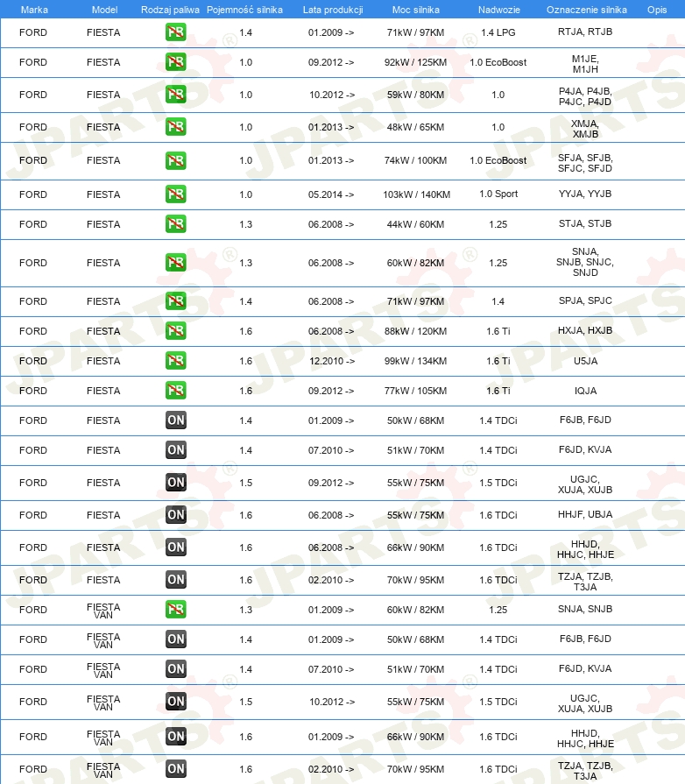Click the '12.2010 ->' production date

coord(331,361)
